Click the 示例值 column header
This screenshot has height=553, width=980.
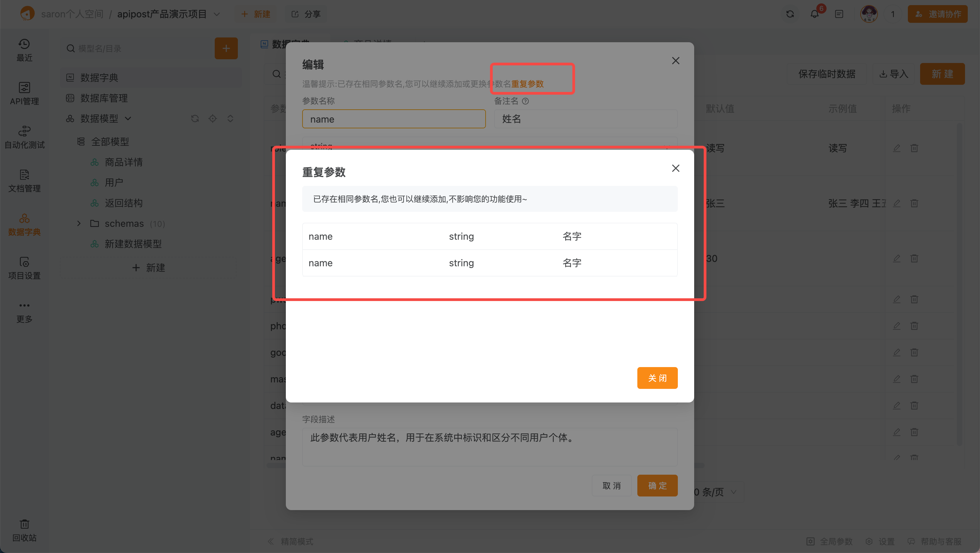(843, 109)
